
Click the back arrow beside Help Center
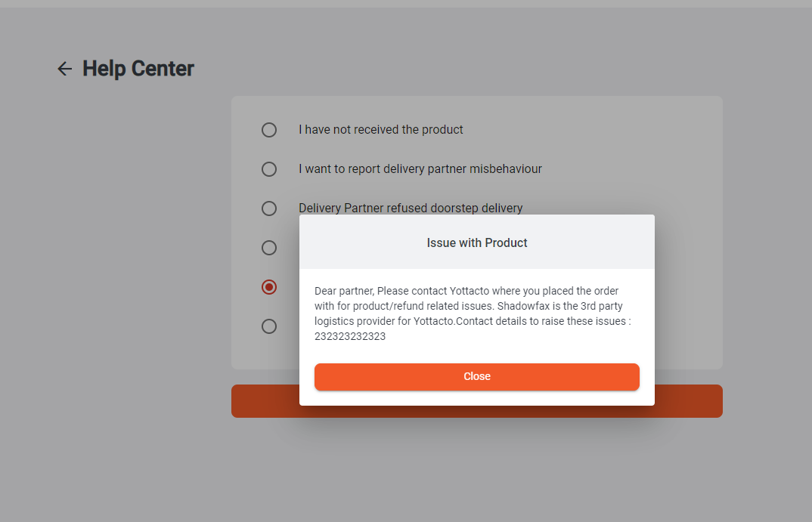click(64, 69)
